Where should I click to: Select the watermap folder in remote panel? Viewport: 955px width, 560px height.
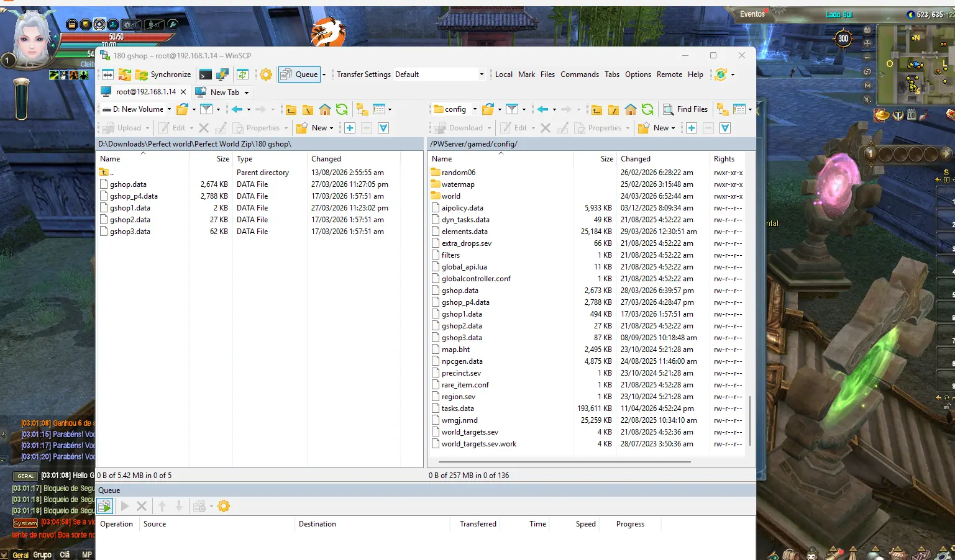point(458,184)
